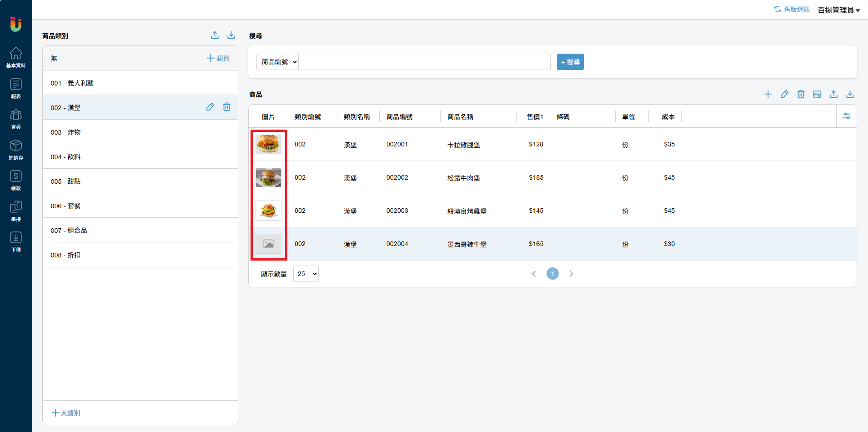The image size is (868, 432).
Task: Click the add product plus icon
Action: point(768,94)
